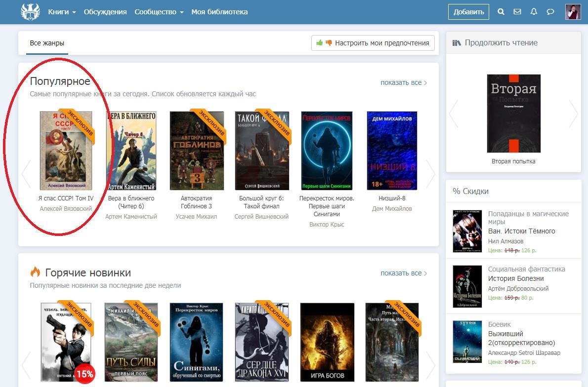Open the Низший-8 book cover

pos(392,151)
